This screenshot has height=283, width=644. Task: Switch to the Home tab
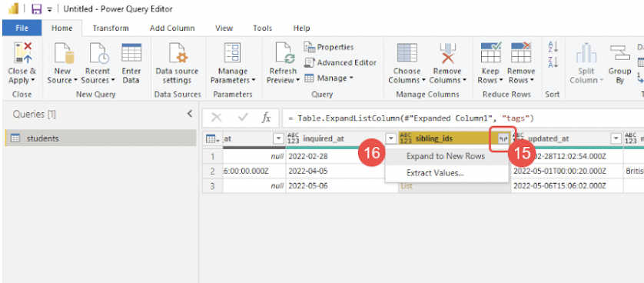[x=61, y=28]
